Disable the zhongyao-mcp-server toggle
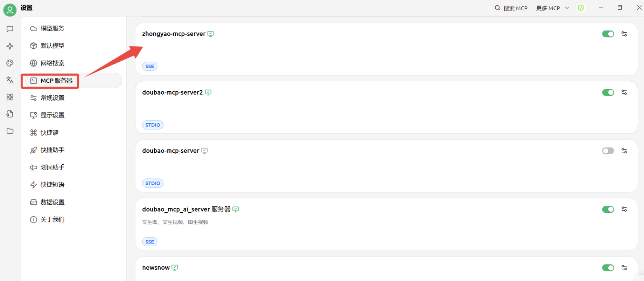 tap(608, 34)
